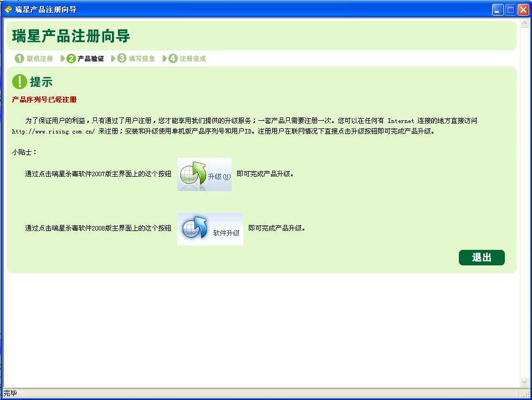This screenshot has height=400, width=532.
Task: Click the http://www.rising.com.cn/ address text
Action: point(53,131)
